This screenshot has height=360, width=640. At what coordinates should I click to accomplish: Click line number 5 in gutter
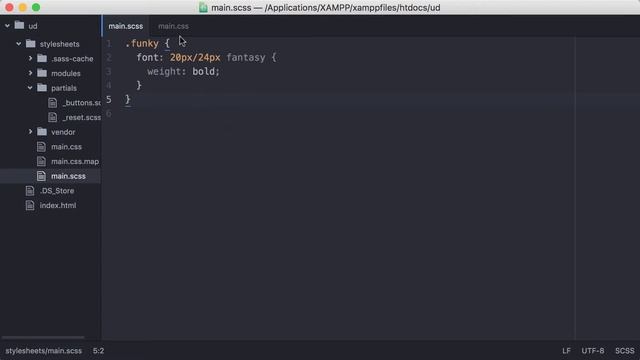109,100
